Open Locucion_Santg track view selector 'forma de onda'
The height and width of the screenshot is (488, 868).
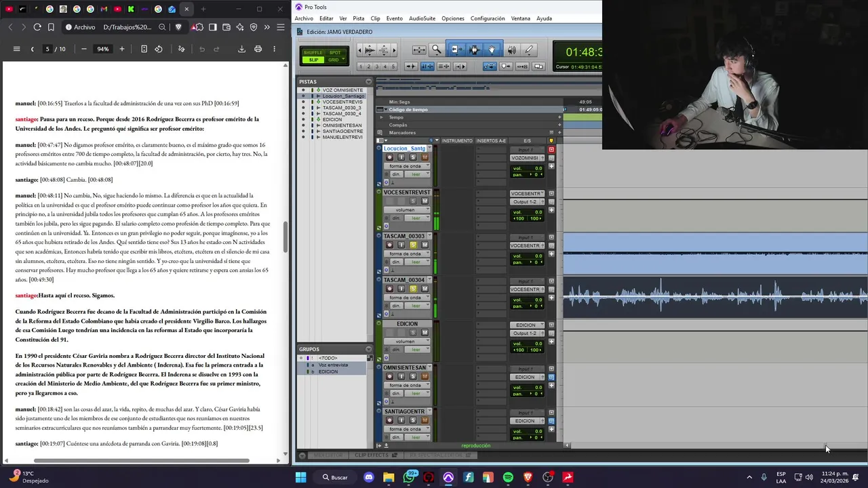(407, 166)
